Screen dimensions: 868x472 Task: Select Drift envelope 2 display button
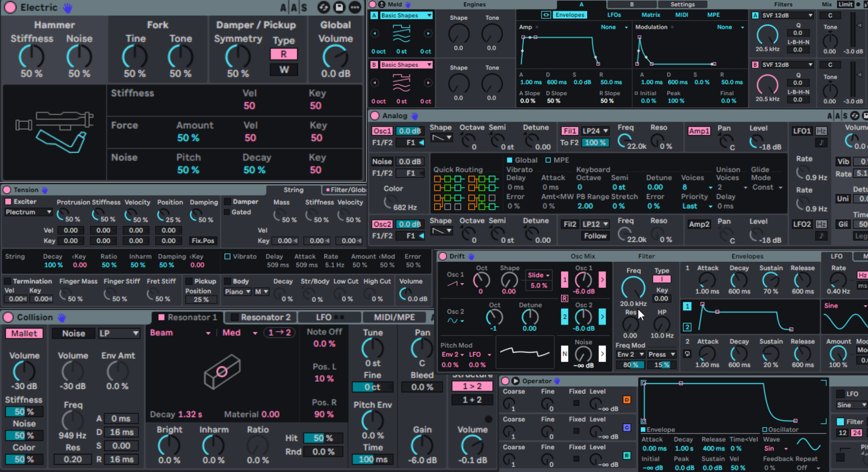point(687,327)
